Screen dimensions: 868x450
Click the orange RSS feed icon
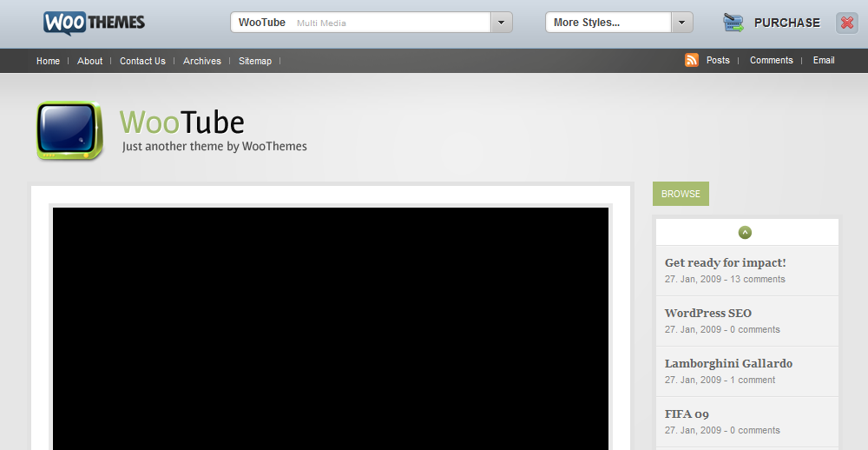[692, 60]
